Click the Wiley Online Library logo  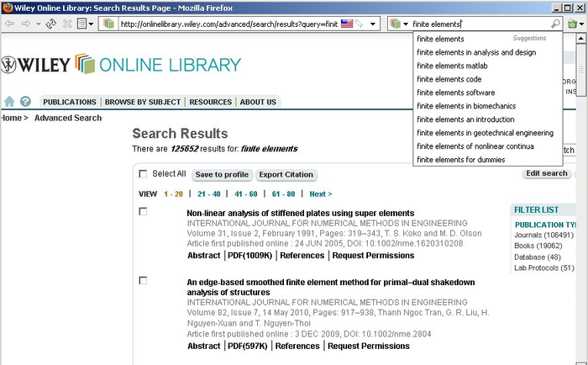(x=121, y=64)
